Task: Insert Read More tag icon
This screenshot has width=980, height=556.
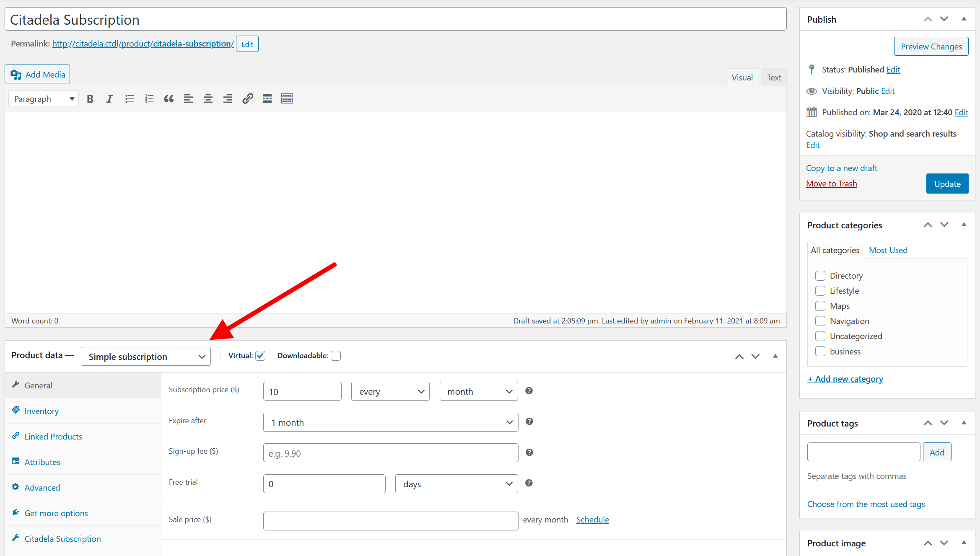Action: click(267, 99)
